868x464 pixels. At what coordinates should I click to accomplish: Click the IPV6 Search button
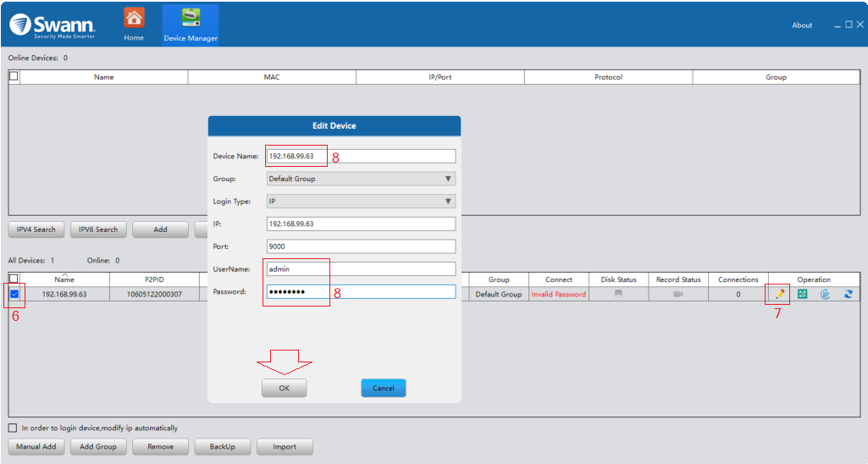(98, 229)
